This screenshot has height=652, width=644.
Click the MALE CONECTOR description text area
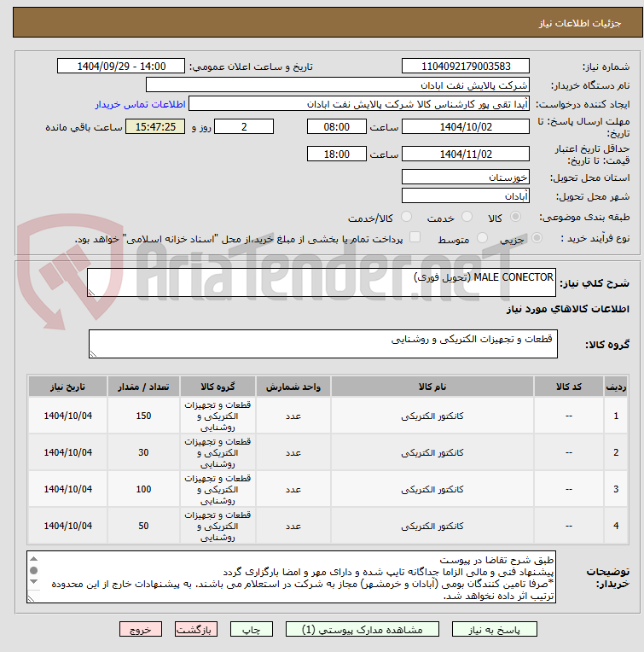pos(322,282)
